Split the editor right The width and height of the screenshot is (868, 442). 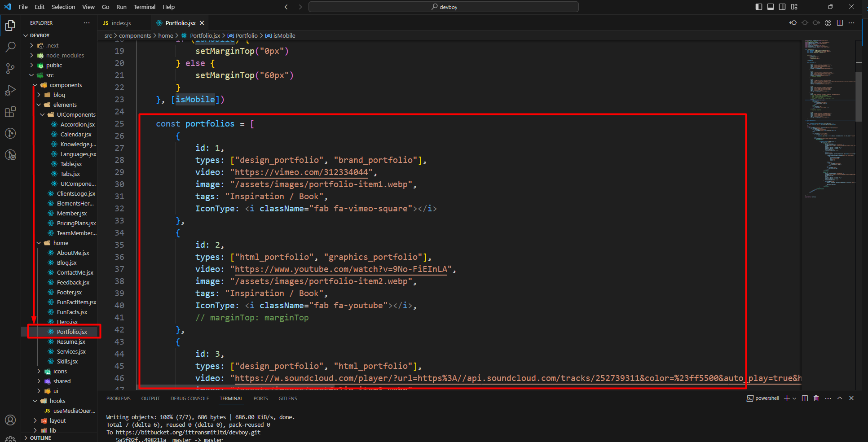(x=840, y=23)
